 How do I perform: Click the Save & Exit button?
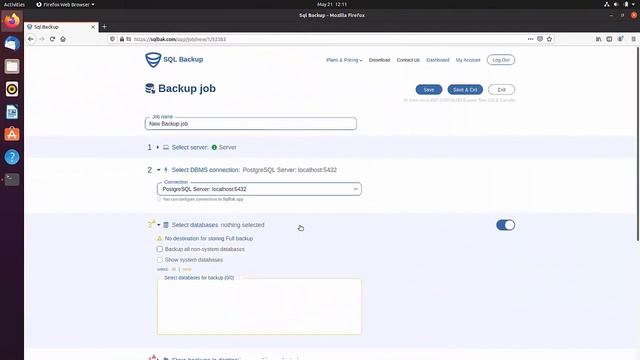click(x=465, y=90)
